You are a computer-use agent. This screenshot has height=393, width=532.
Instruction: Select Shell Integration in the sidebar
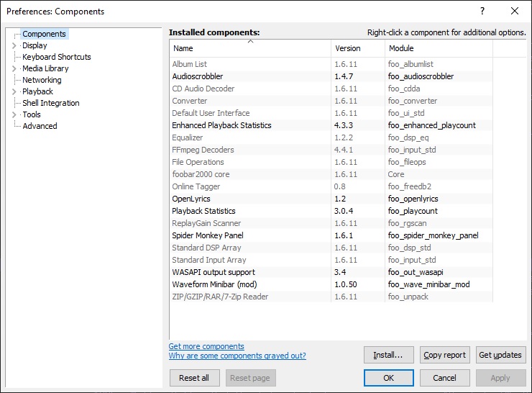click(50, 103)
